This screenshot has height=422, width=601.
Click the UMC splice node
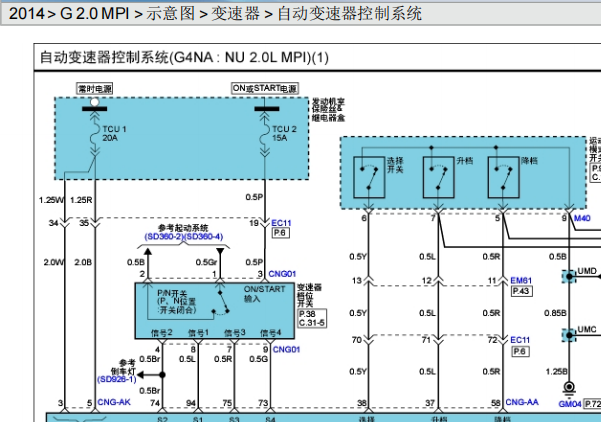569,335
